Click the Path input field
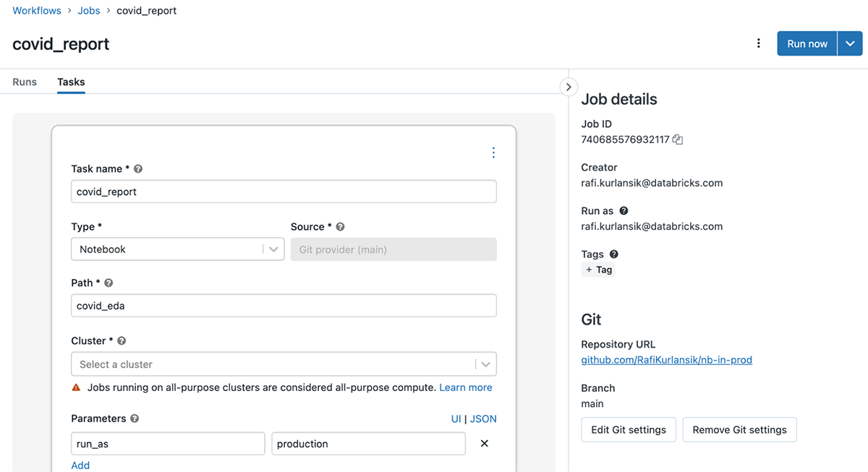Screen dimensions: 868x472 tap(284, 306)
